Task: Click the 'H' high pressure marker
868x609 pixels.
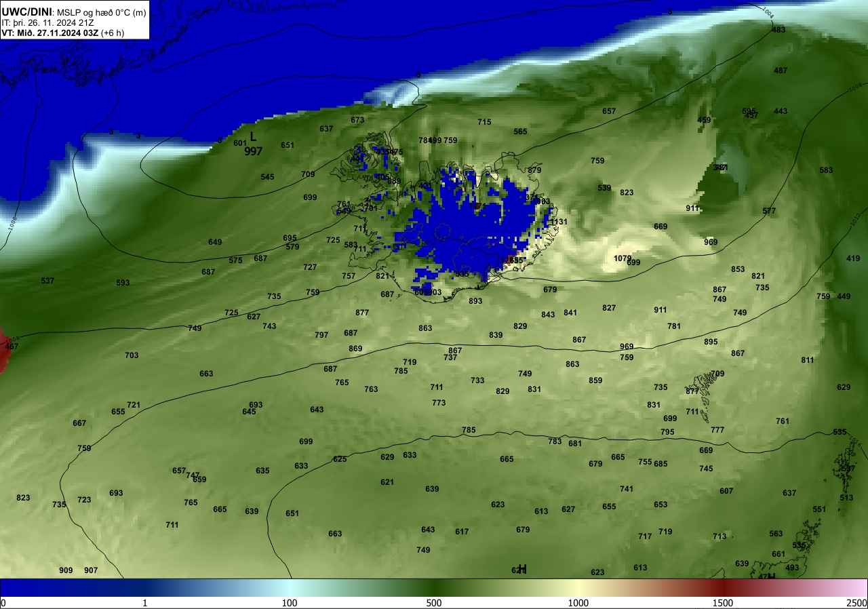Action: point(522,568)
